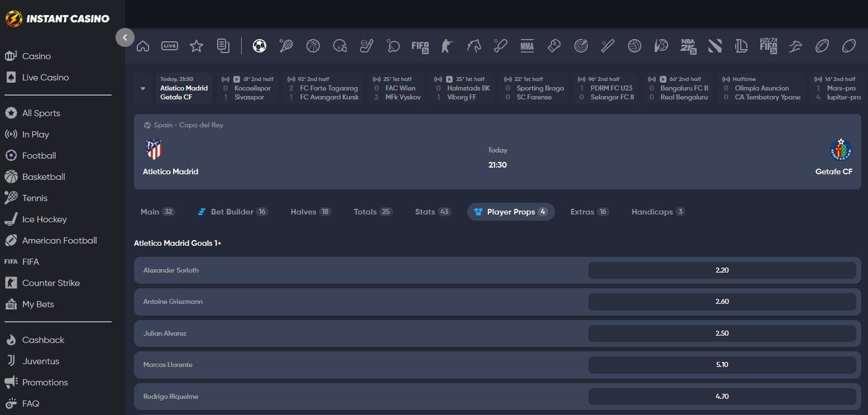Open favorites star icon
868x415 pixels.
click(196, 46)
